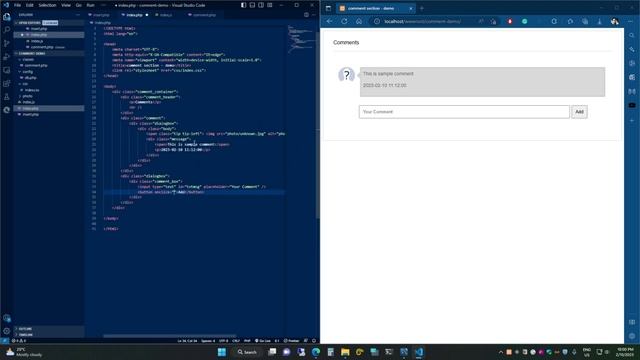Click the browser back arrow
The width and height of the screenshot is (640, 360).
click(x=330, y=21)
